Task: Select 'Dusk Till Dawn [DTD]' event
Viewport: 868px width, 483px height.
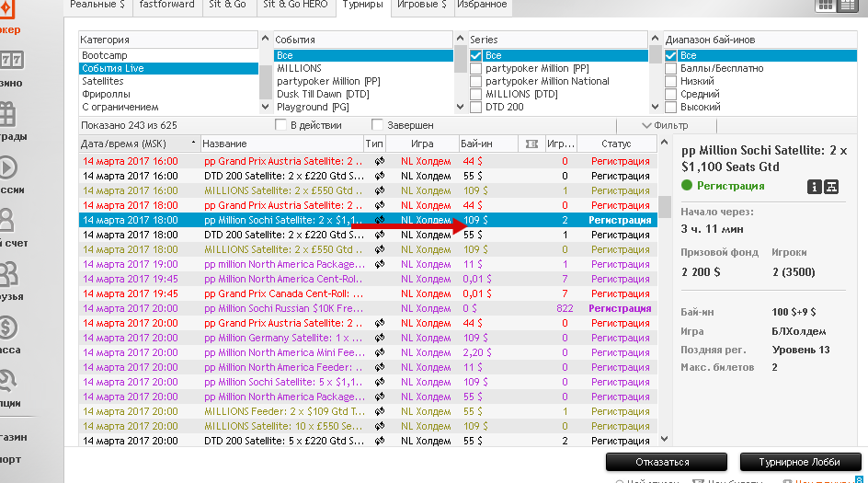Action: point(363,94)
